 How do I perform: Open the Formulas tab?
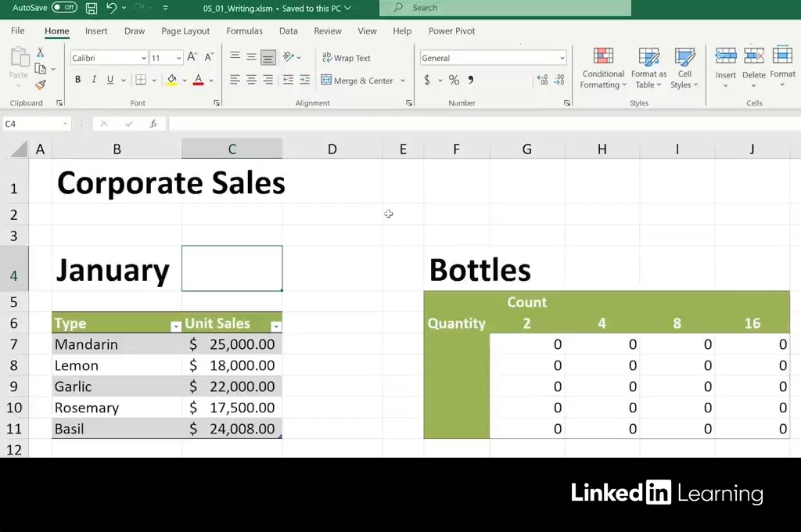(244, 31)
